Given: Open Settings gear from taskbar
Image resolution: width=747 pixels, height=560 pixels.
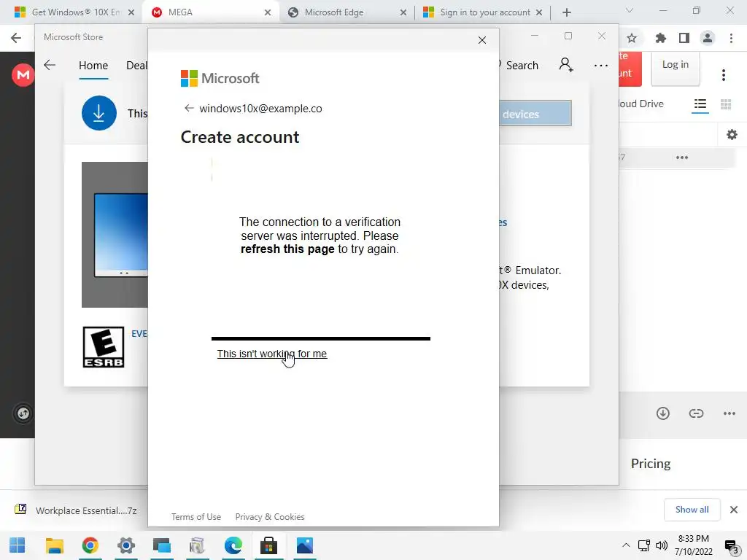Looking at the screenshot, I should [125, 545].
